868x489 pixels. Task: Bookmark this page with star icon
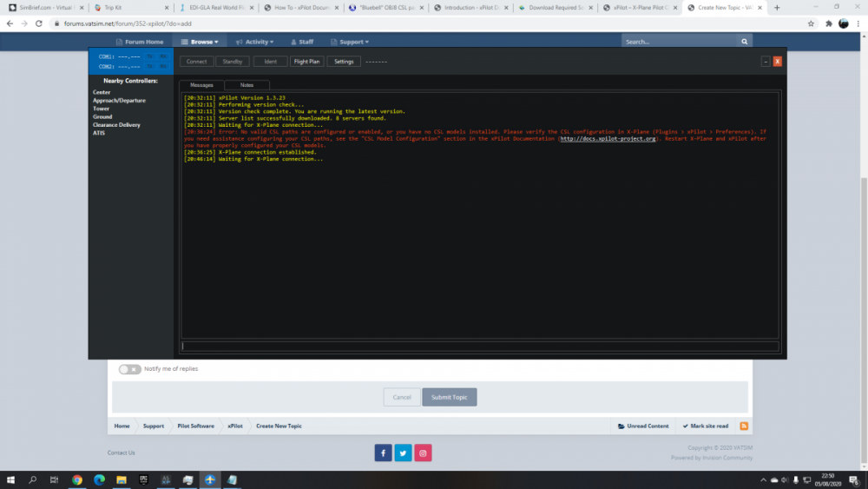pyautogui.click(x=811, y=23)
